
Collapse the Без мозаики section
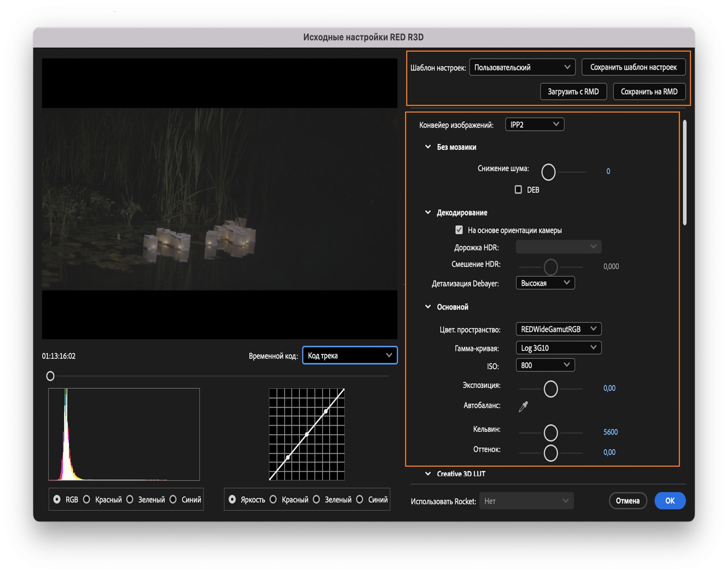428,147
